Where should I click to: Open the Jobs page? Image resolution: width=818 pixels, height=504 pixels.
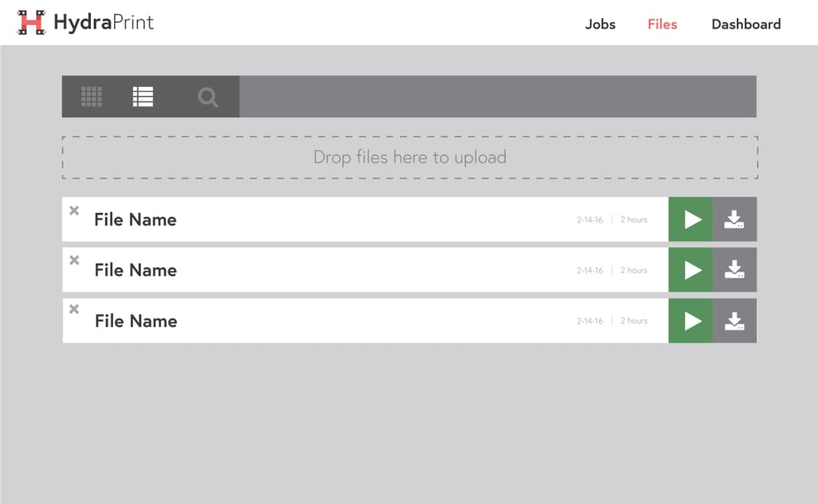600,24
